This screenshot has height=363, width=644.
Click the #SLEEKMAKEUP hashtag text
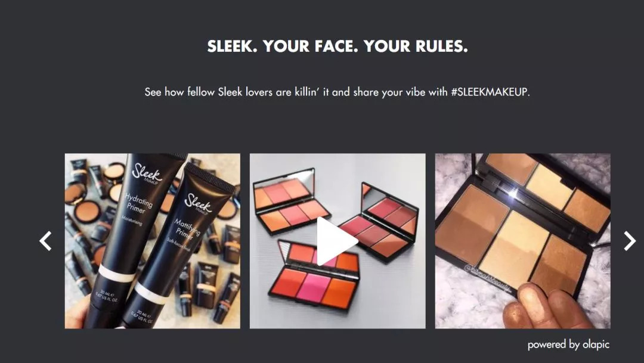pyautogui.click(x=489, y=92)
